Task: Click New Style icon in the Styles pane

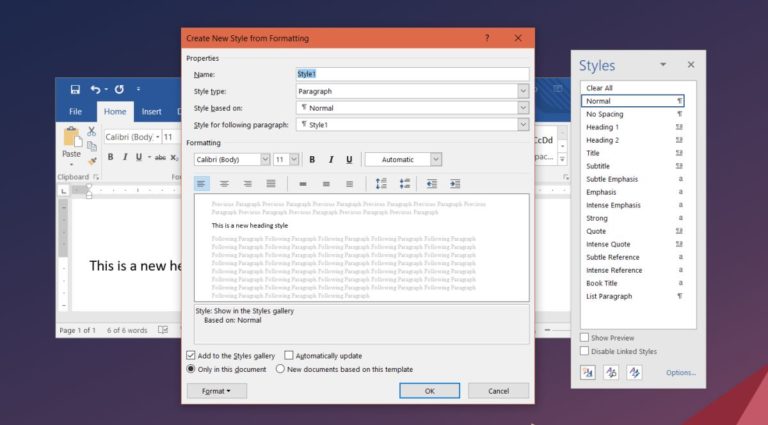Action: tap(588, 372)
